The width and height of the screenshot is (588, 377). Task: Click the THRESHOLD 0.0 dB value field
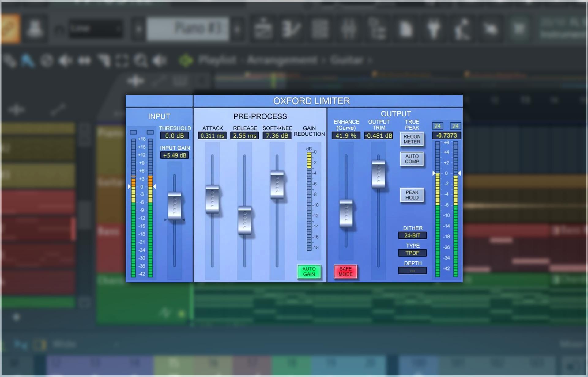click(x=175, y=135)
